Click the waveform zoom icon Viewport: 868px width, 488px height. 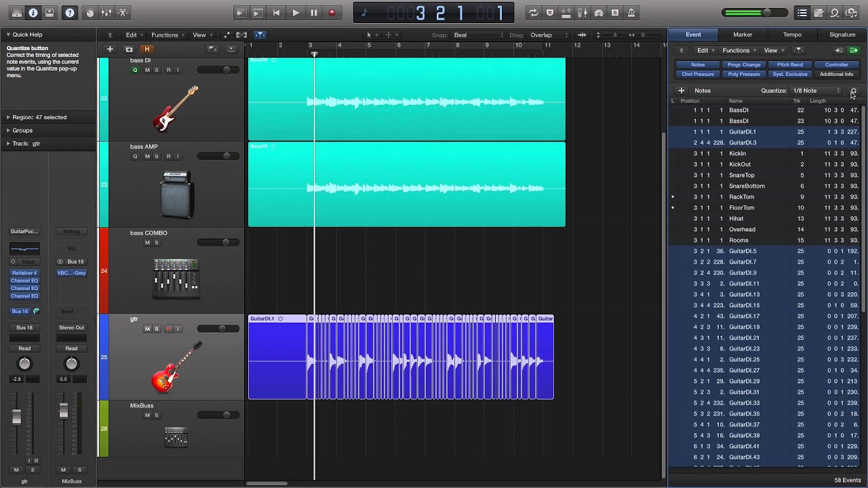tap(583, 35)
